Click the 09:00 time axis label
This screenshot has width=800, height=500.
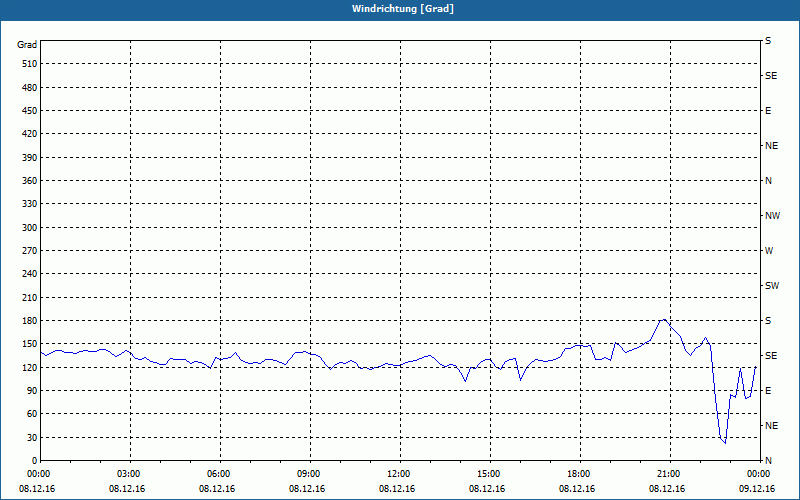coord(309,474)
